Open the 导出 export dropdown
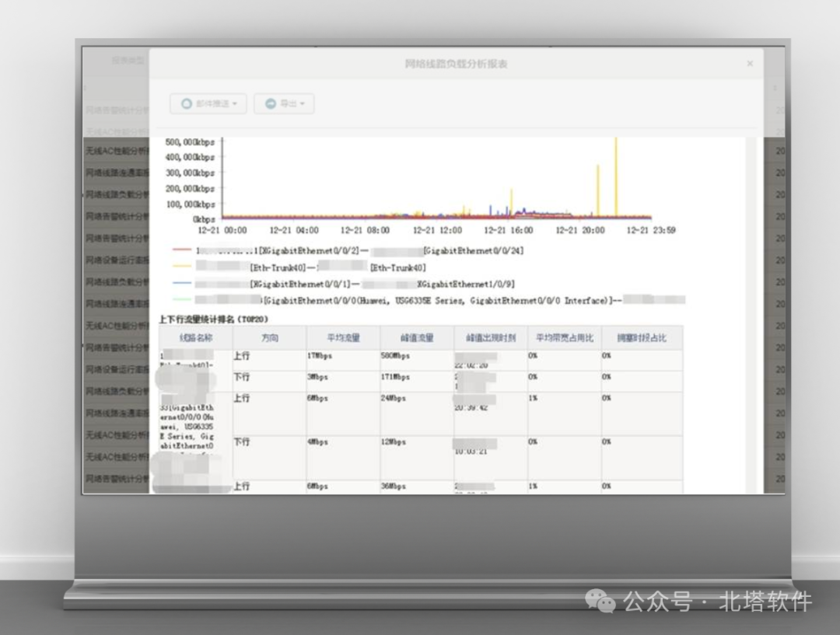Image resolution: width=840 pixels, height=635 pixels. coord(284,103)
